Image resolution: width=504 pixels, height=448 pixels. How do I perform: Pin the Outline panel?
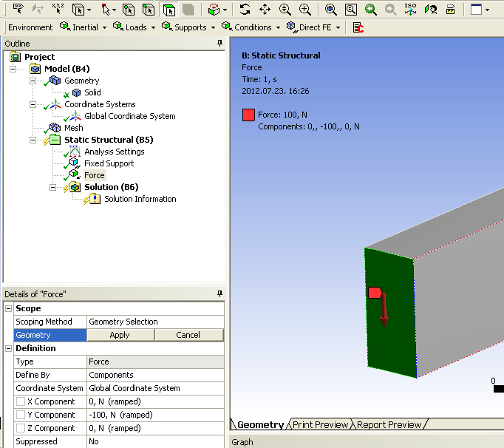[220, 43]
